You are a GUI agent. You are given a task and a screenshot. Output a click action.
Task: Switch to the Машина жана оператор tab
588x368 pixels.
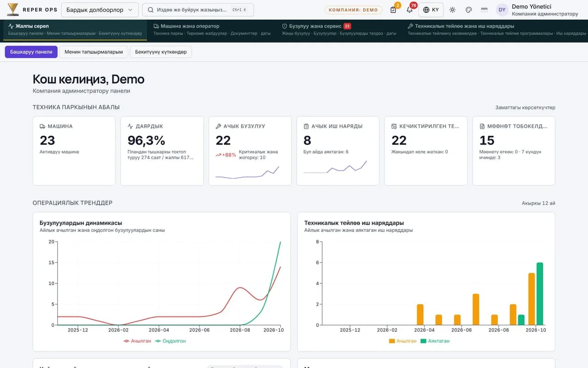(x=212, y=30)
